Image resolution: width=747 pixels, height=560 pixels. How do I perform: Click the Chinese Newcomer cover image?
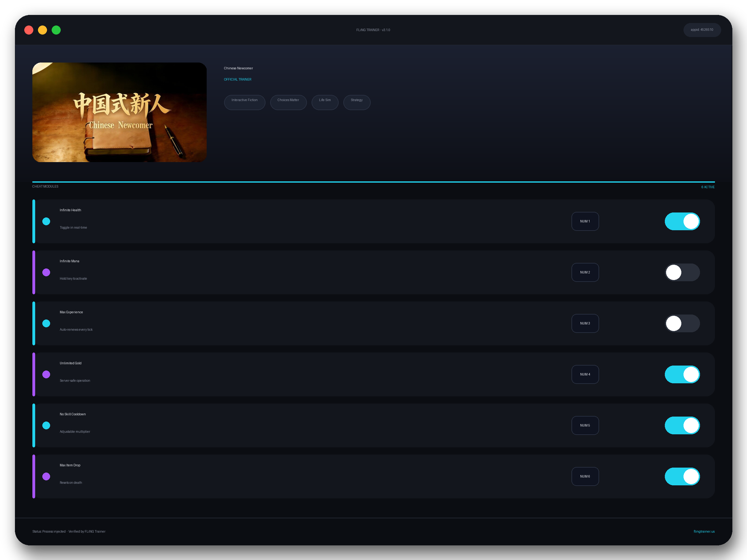click(x=119, y=112)
